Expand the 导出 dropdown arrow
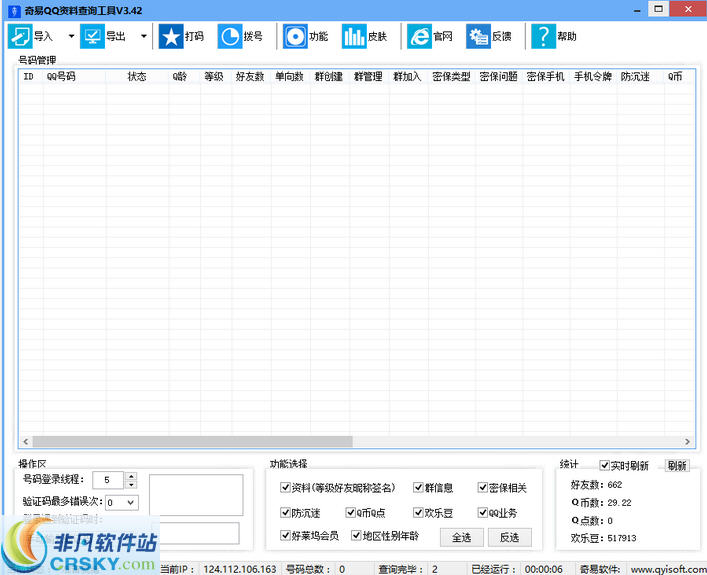This screenshot has width=707, height=575. (x=143, y=36)
